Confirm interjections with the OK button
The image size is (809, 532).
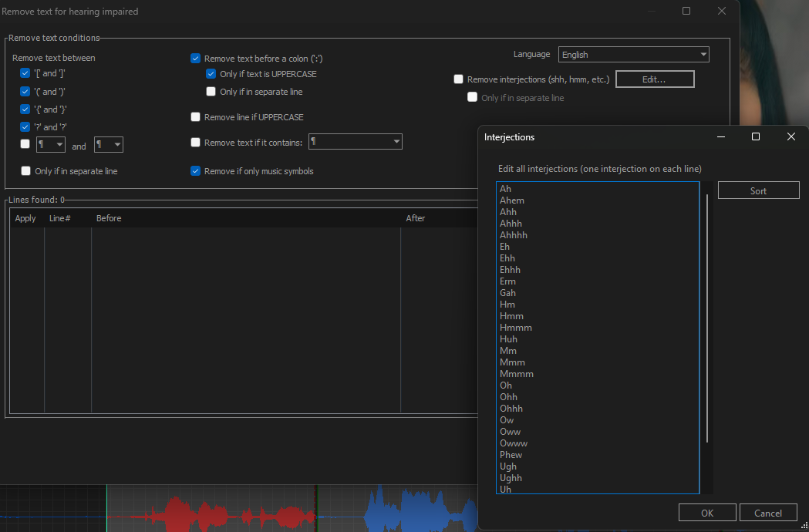click(706, 512)
